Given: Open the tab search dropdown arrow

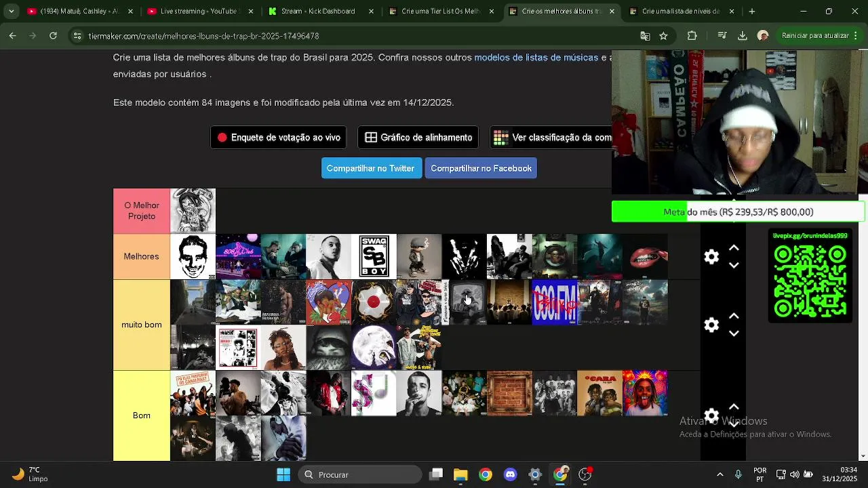Looking at the screenshot, I should [11, 12].
